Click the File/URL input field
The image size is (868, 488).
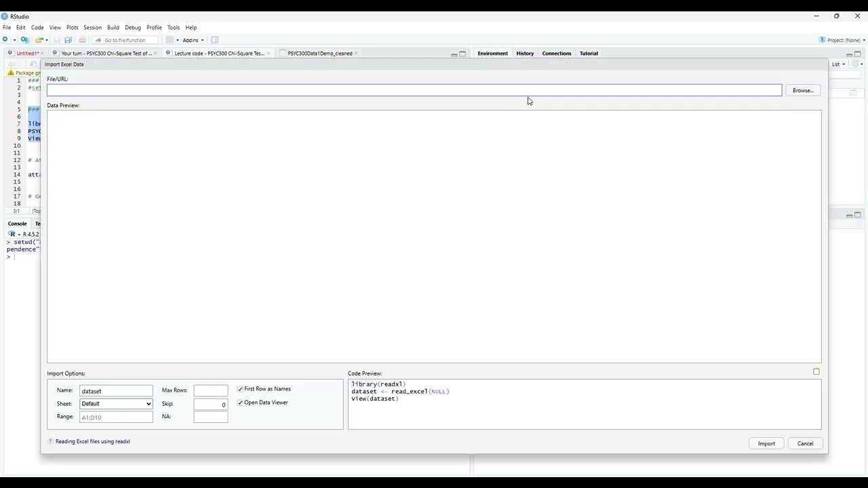(414, 90)
